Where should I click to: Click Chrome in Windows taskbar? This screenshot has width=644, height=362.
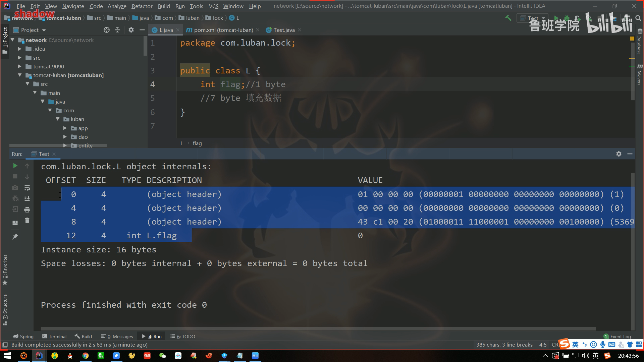click(86, 356)
